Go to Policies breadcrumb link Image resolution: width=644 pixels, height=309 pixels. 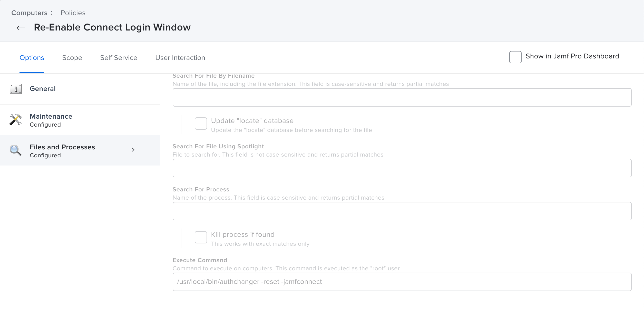(73, 13)
